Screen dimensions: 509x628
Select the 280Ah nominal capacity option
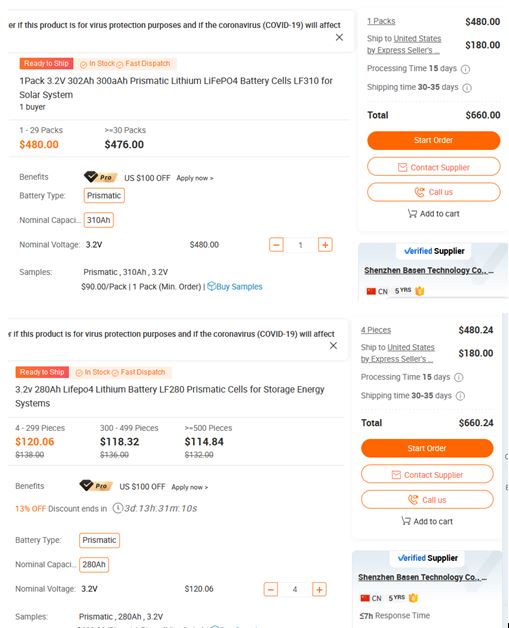pos(94,565)
